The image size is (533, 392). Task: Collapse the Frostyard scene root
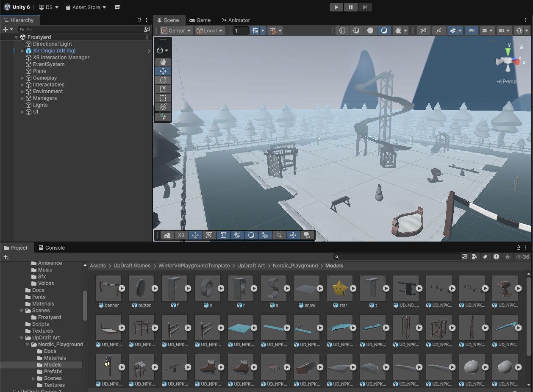click(x=16, y=37)
